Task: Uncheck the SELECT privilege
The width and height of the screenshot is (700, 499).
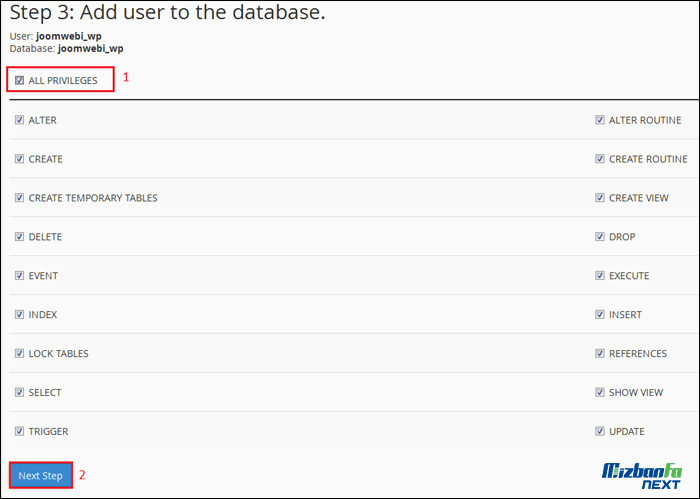Action: tap(20, 393)
